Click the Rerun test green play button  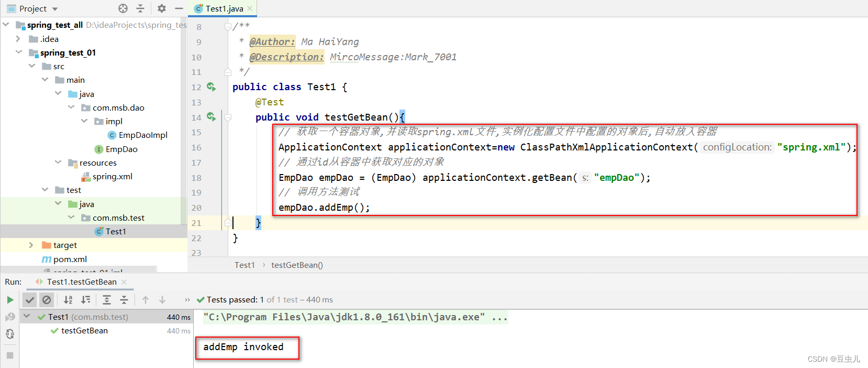(x=10, y=300)
